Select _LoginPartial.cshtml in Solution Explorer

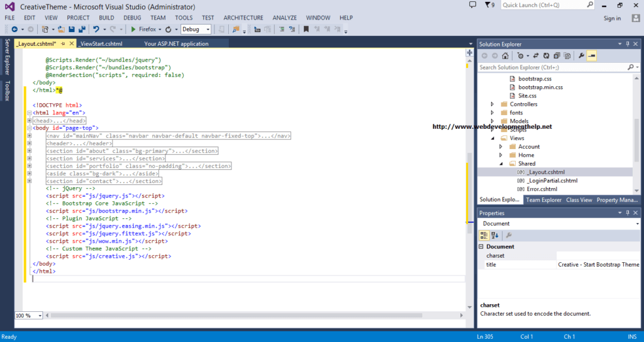552,180
